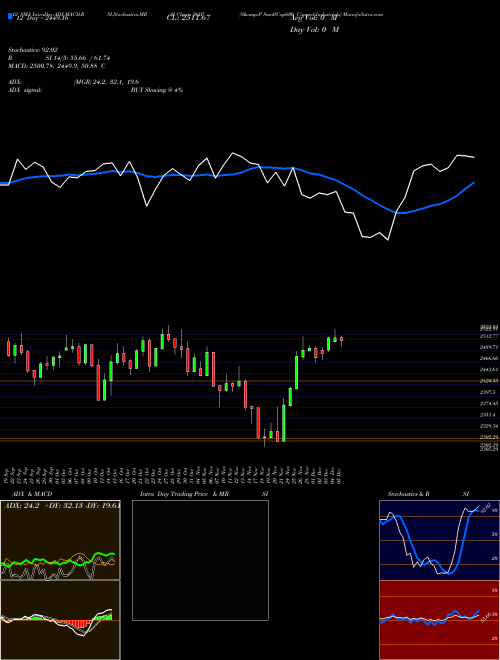The width and height of the screenshot is (500, 660).
Task: Click the 2466.66 price axis label
Action: pyautogui.click(x=489, y=358)
